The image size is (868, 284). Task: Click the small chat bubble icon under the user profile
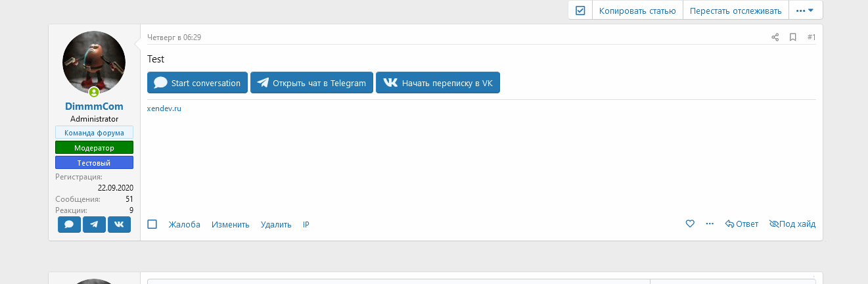[x=69, y=225]
